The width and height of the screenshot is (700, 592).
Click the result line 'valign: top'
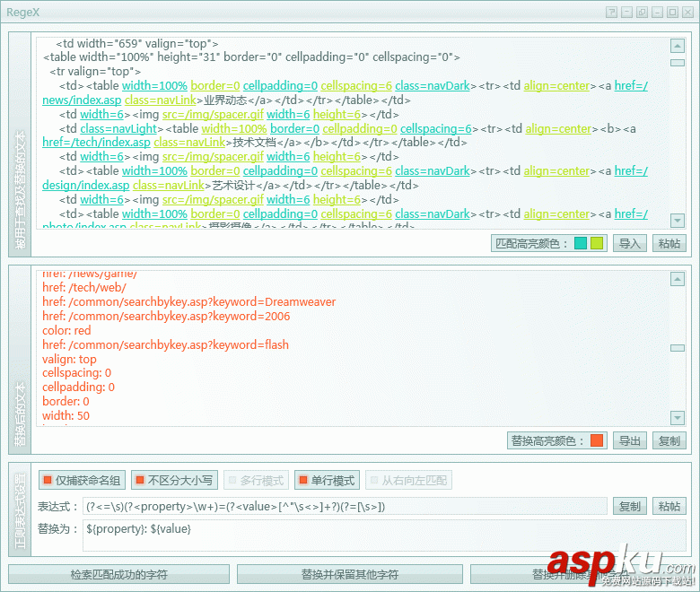tap(69, 359)
